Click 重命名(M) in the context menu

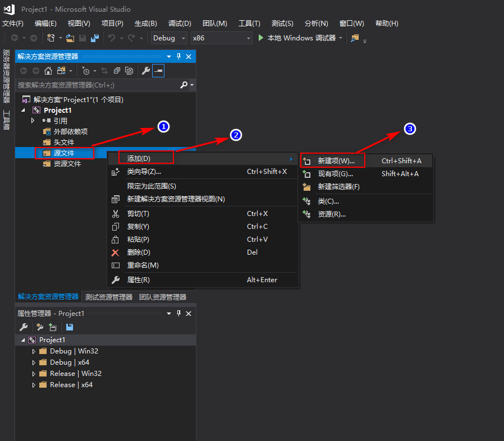point(201,265)
